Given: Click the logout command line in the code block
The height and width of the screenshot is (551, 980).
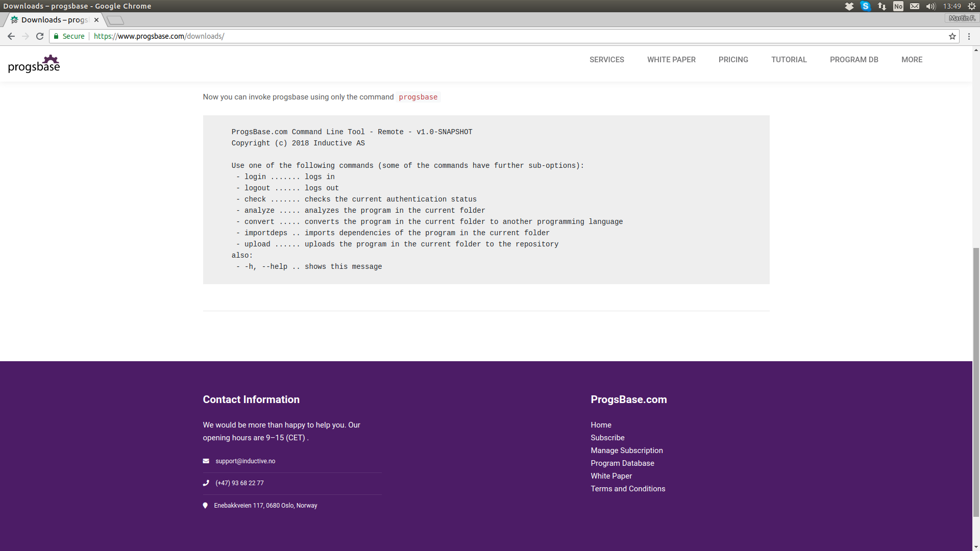Looking at the screenshot, I should point(287,188).
